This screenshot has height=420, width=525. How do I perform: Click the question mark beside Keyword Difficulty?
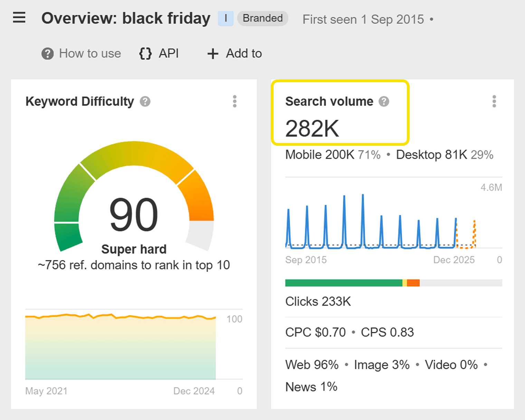coord(145,101)
